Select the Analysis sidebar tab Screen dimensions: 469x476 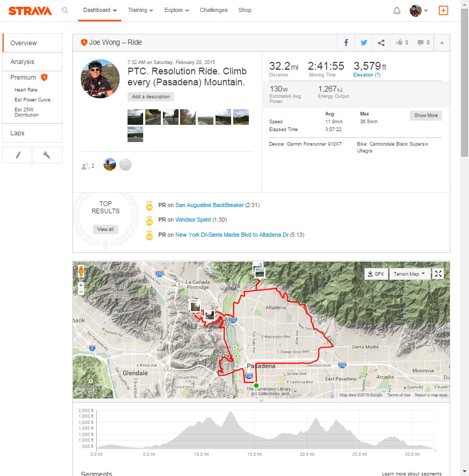(22, 61)
